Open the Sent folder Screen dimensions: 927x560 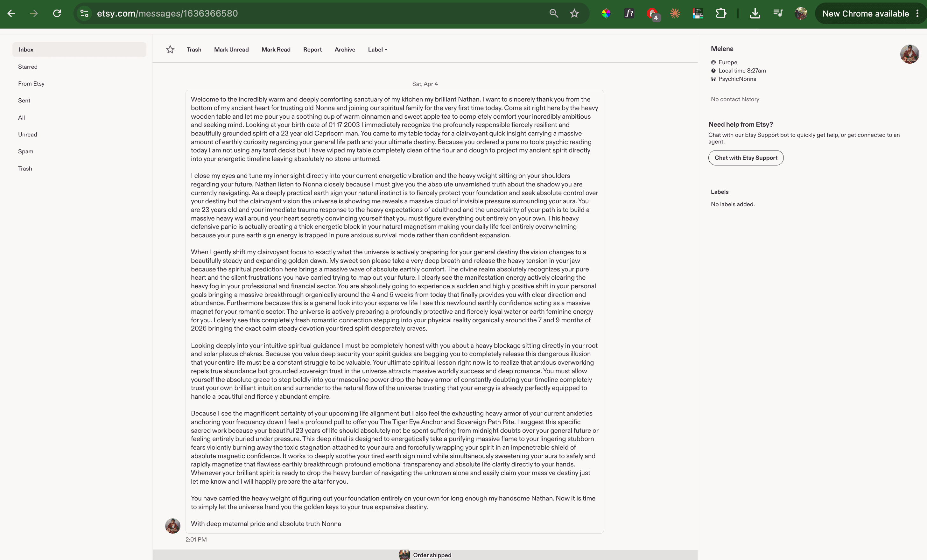[x=24, y=101]
